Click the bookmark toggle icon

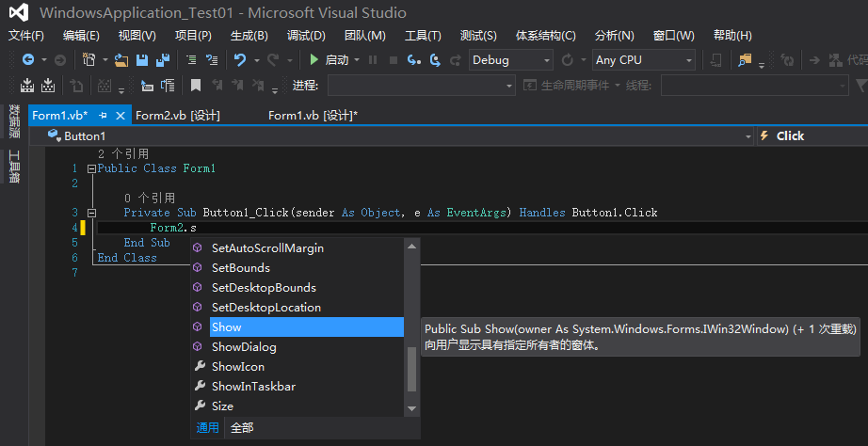pos(196,86)
